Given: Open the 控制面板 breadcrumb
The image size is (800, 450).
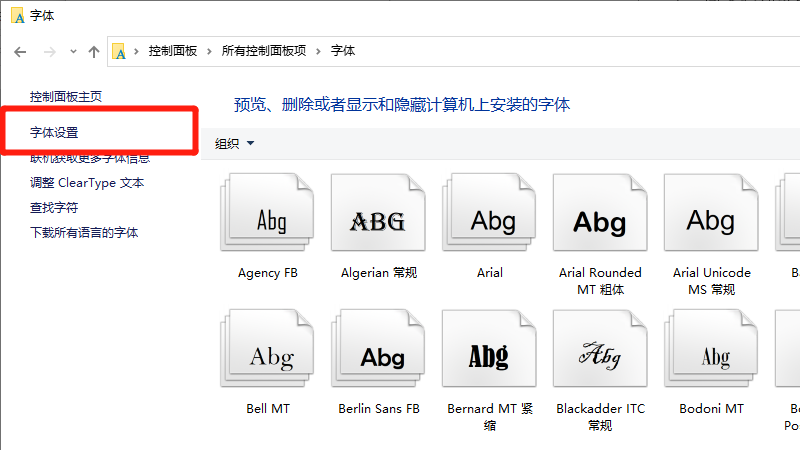Looking at the screenshot, I should tap(173, 51).
